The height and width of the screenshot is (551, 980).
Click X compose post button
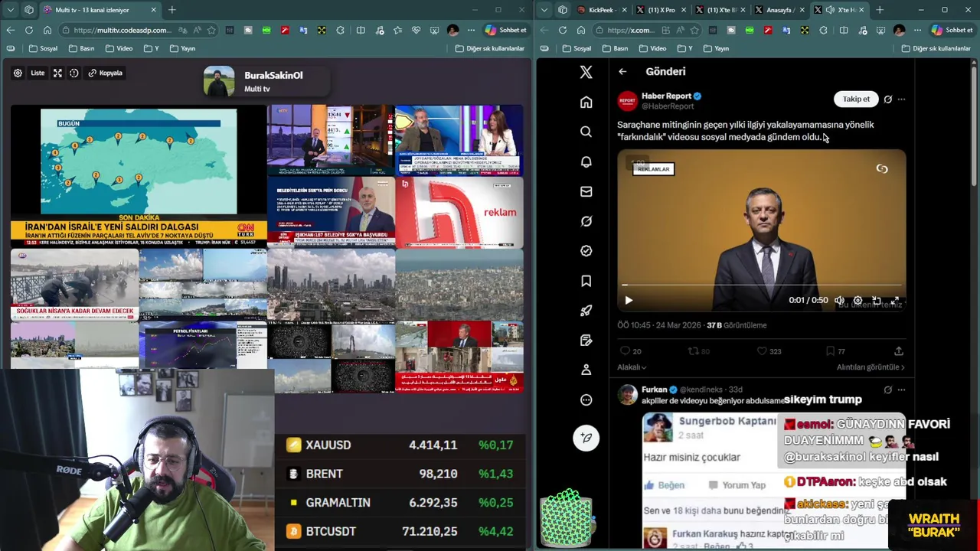click(x=586, y=437)
